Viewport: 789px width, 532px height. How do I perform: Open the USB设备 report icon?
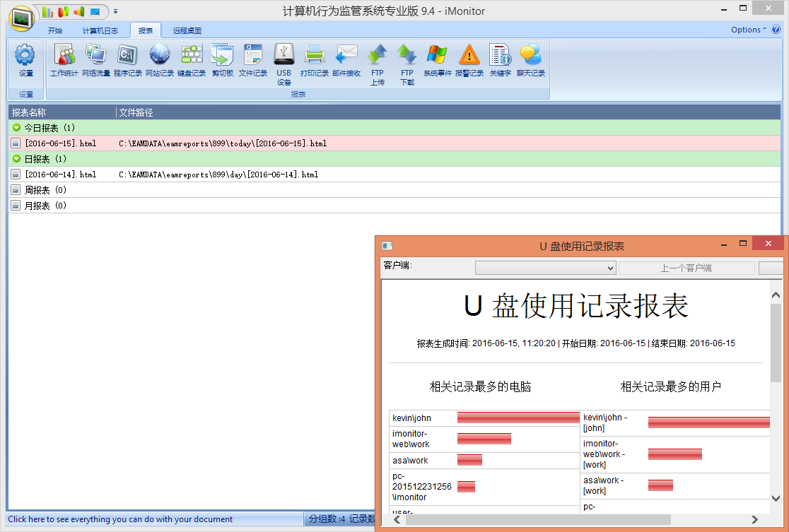[x=284, y=60]
